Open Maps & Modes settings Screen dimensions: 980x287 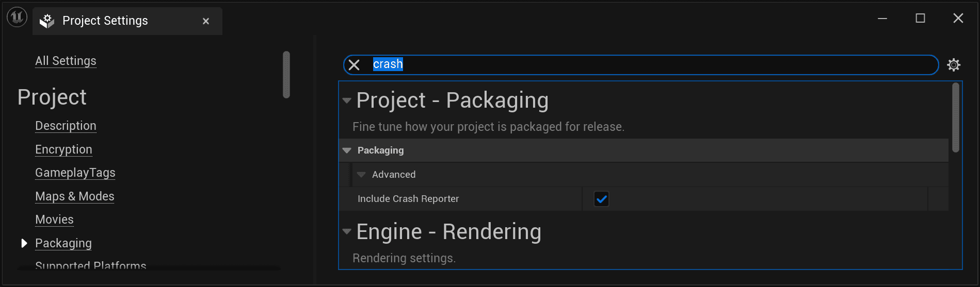74,196
